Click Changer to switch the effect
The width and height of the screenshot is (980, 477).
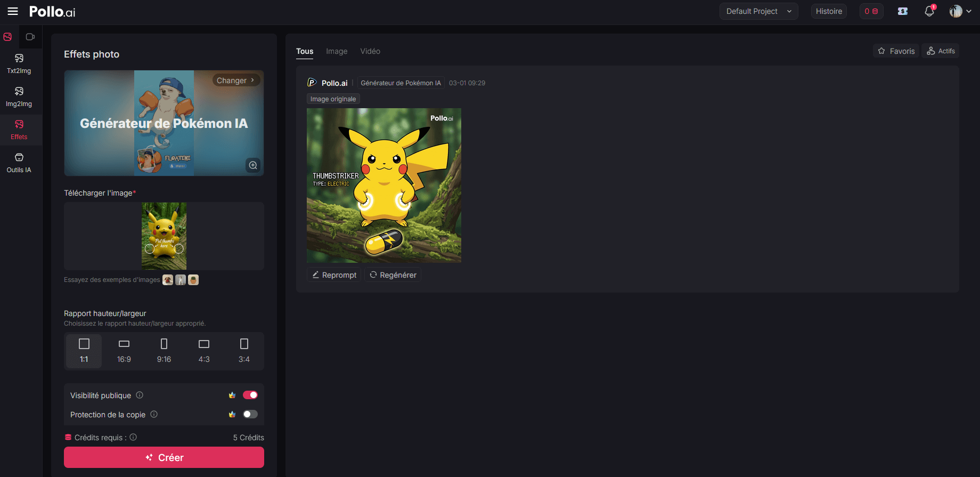click(x=235, y=80)
